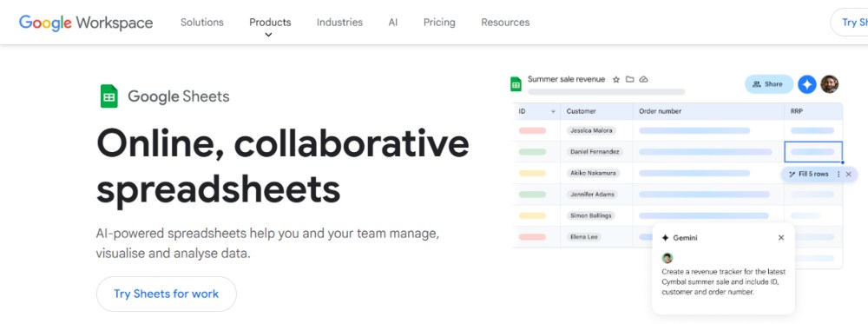Click the Try Sheets for work button
This screenshot has width=868, height=324.
click(x=166, y=294)
